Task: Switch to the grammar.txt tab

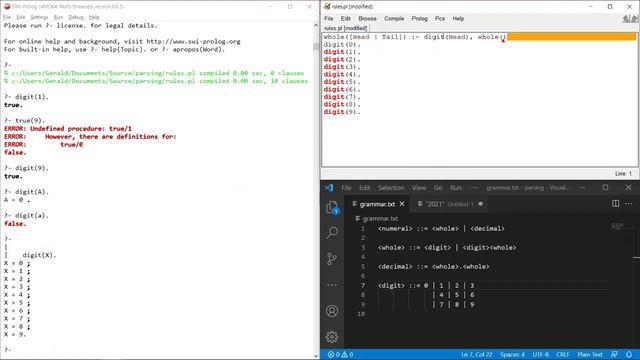Action: click(x=377, y=204)
